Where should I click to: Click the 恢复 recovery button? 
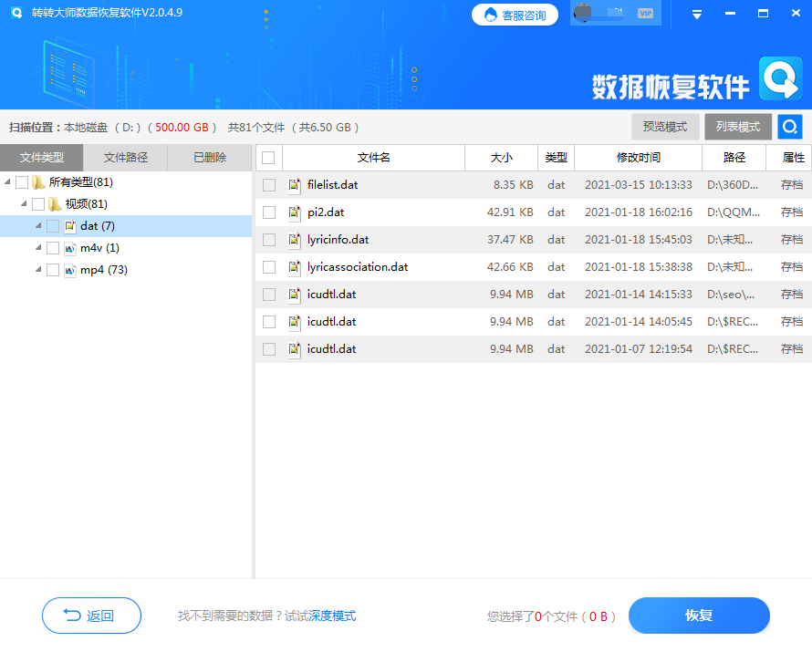point(698,616)
